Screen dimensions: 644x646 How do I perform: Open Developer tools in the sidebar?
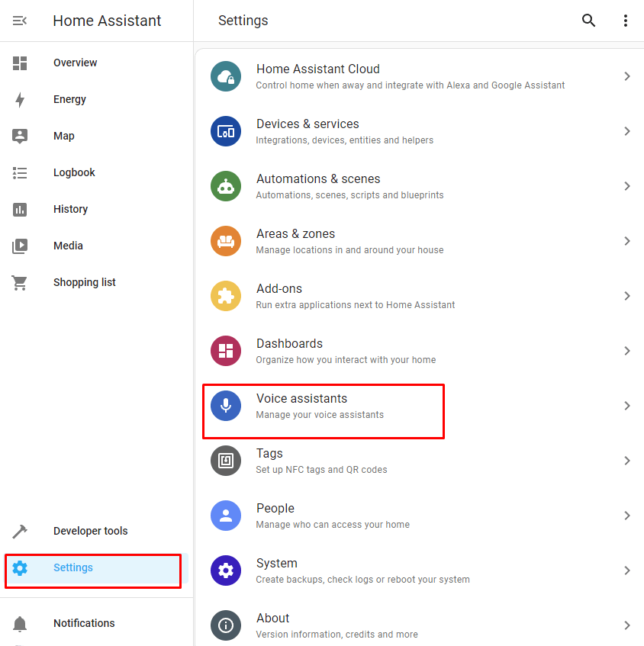tap(90, 531)
